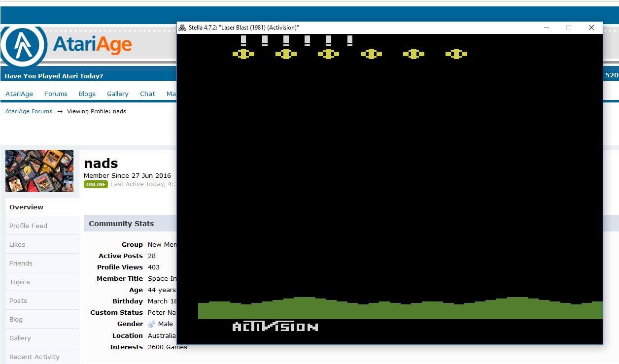
Task: Open the Profile Feed tab
Action: (x=42, y=226)
